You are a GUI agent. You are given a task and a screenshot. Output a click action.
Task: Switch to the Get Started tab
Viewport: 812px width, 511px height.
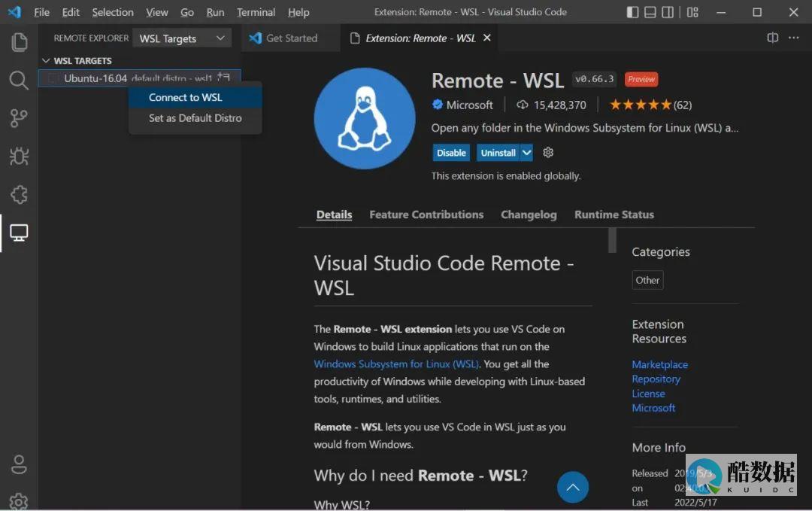291,38
